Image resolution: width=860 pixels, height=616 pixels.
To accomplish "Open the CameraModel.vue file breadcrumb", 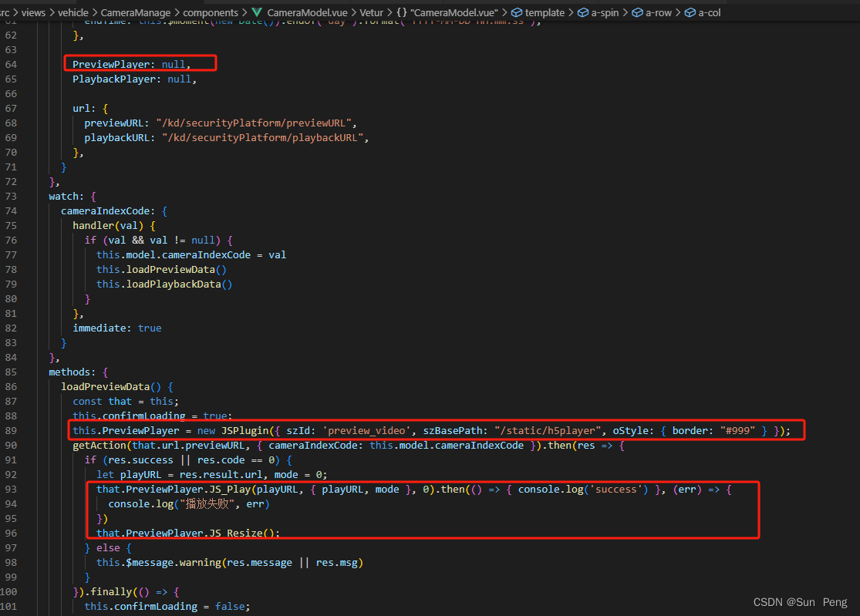I will click(307, 12).
